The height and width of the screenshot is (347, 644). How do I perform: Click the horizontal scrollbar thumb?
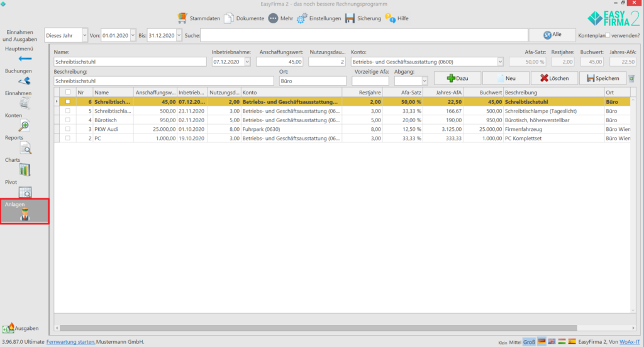pos(318,328)
